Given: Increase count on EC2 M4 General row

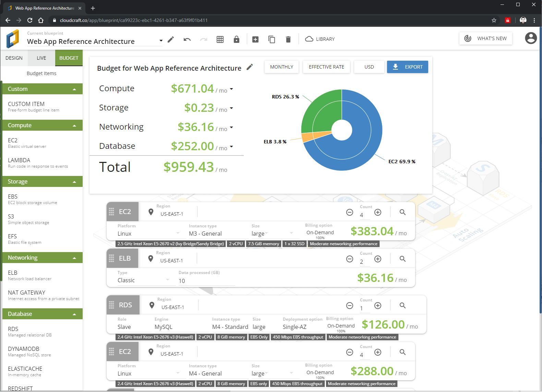Looking at the screenshot, I should click(x=378, y=352).
